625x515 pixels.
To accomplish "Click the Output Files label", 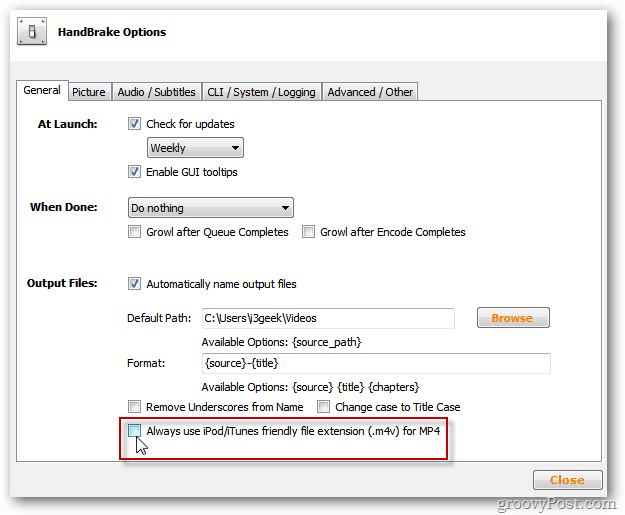I will click(x=62, y=283).
